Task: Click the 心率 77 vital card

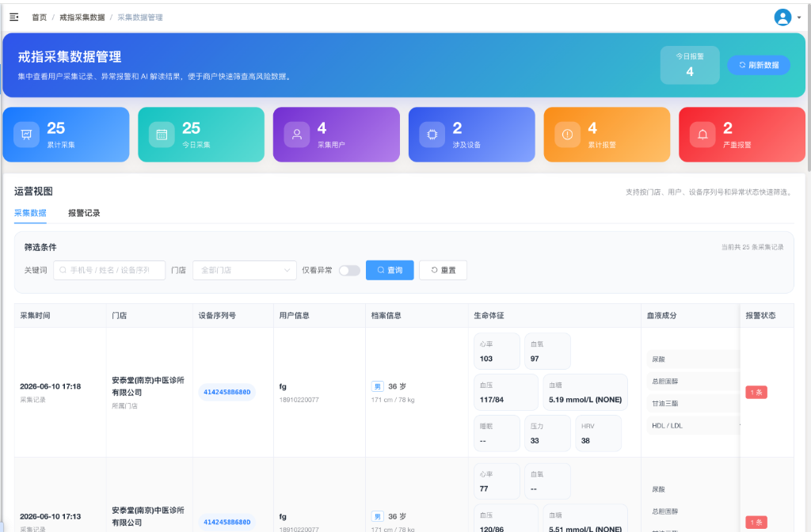Action: [x=497, y=481]
